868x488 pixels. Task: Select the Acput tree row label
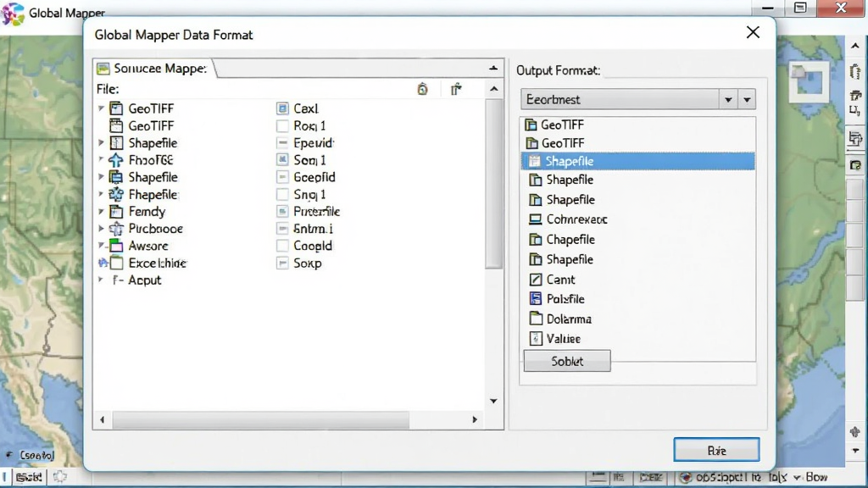[x=144, y=280]
